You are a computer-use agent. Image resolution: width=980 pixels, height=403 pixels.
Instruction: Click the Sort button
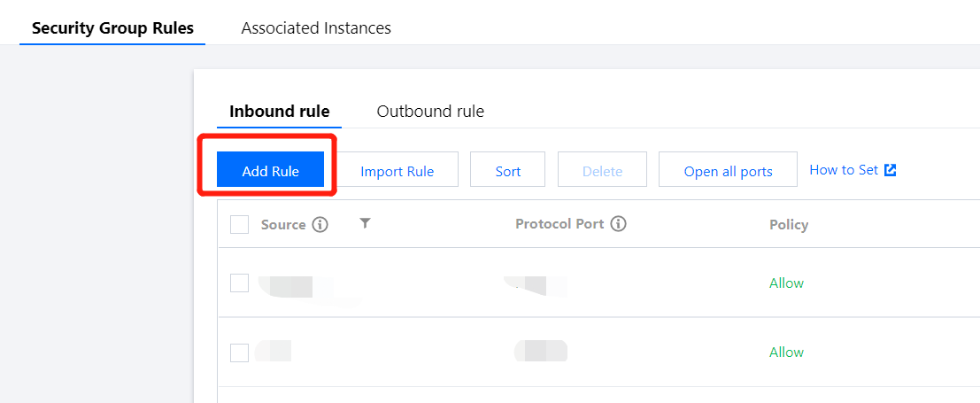point(508,171)
